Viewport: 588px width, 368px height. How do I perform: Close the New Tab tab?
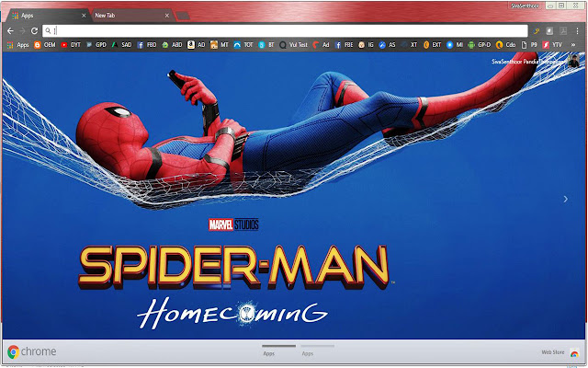[x=167, y=16]
